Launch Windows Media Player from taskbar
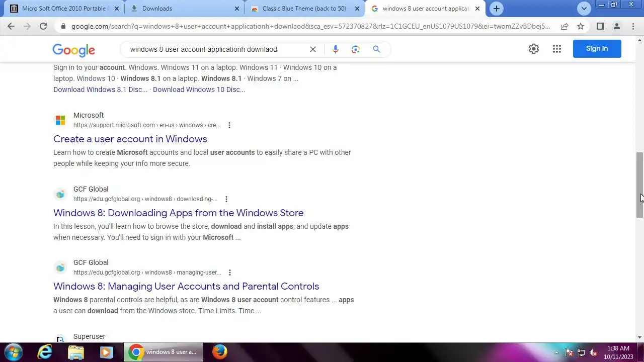Screen dimensions: 644x362 tap(106, 352)
